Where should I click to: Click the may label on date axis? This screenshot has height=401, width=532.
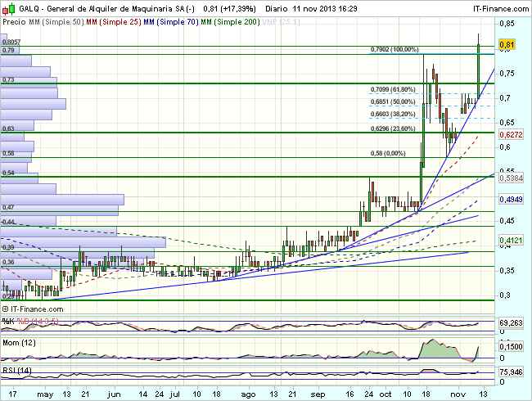45,394
